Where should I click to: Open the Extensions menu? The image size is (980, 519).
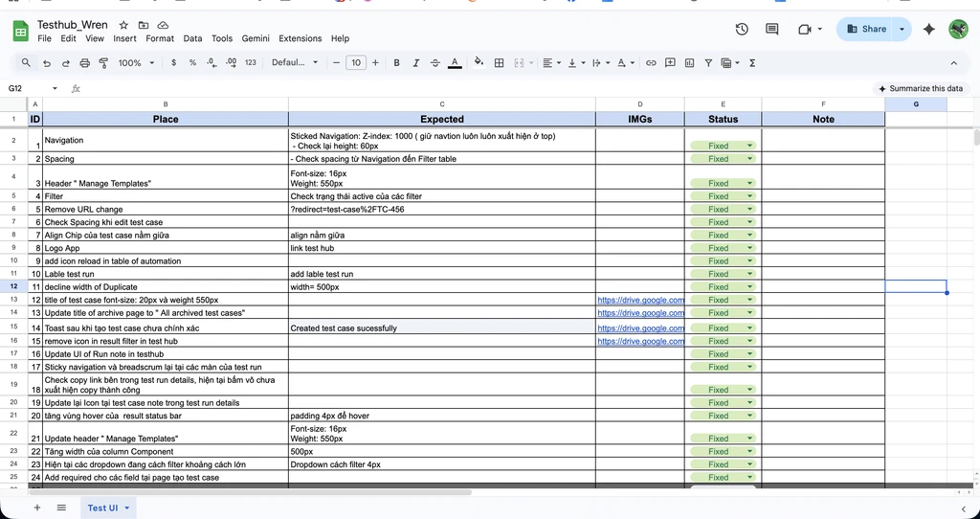[300, 38]
